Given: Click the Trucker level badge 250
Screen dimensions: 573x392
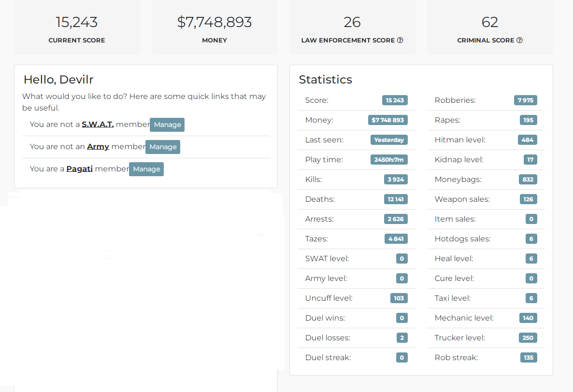Looking at the screenshot, I should 528,337.
